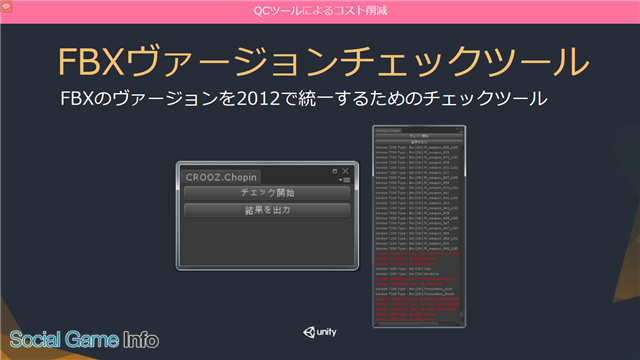
Task: Maximize the large CROOZ.Chopin window
Action: point(335,171)
